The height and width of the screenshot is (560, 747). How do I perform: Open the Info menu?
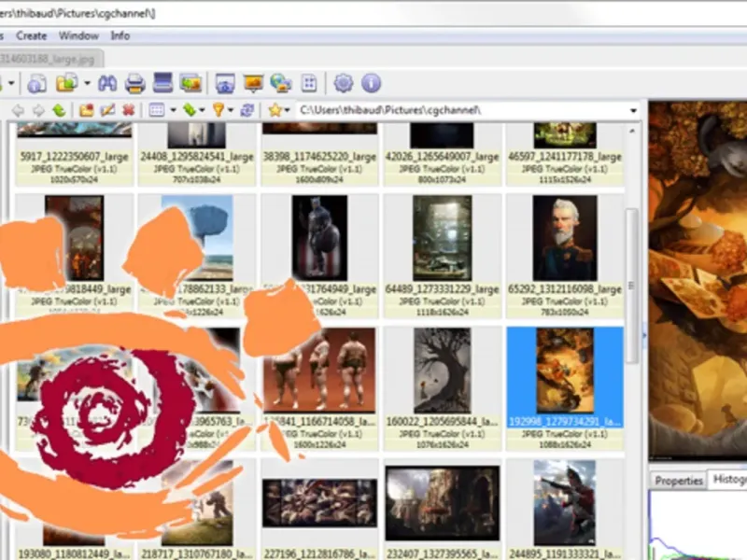[120, 35]
